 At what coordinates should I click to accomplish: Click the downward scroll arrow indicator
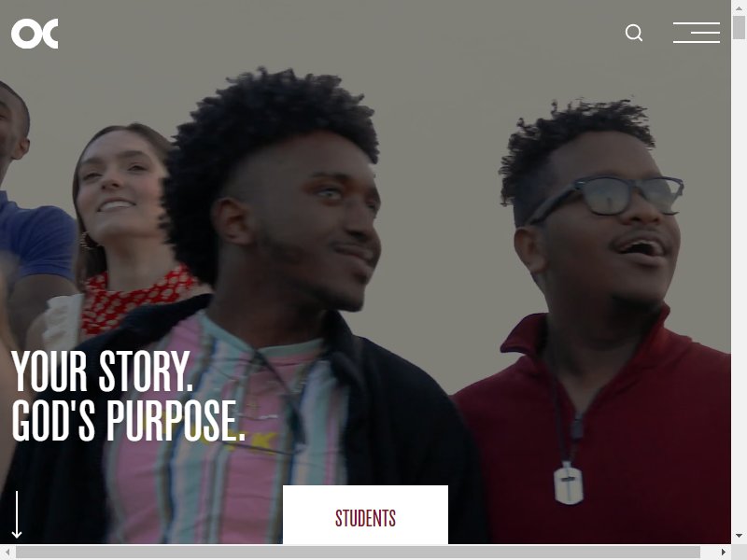(x=17, y=515)
